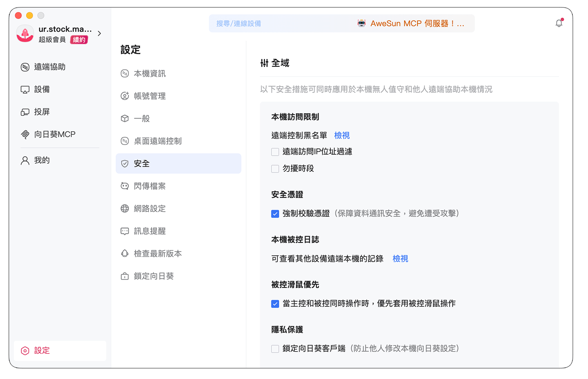Open 網路設定 settings section
The width and height of the screenshot is (588, 379).
point(178,209)
